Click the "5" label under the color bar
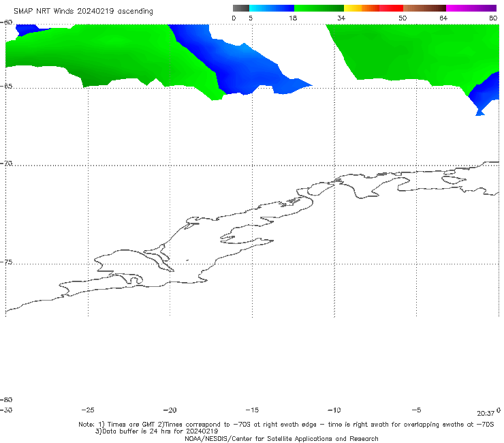The width and height of the screenshot is (504, 443). pyautogui.click(x=251, y=18)
